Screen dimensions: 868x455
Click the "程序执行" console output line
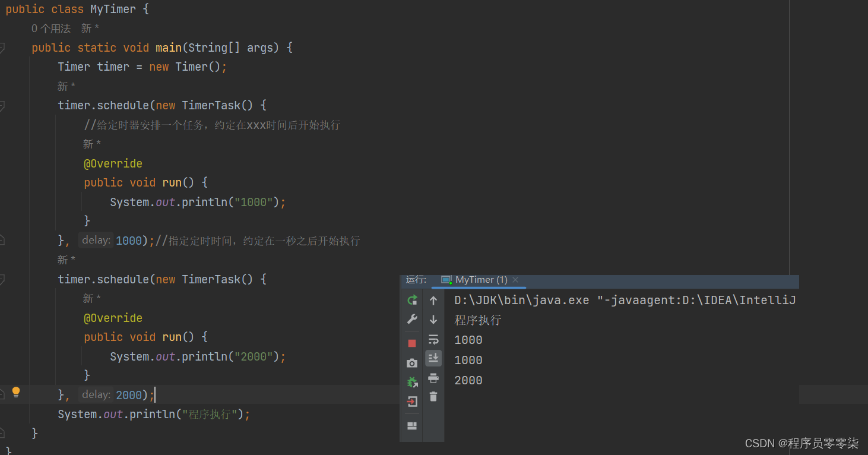click(x=478, y=320)
